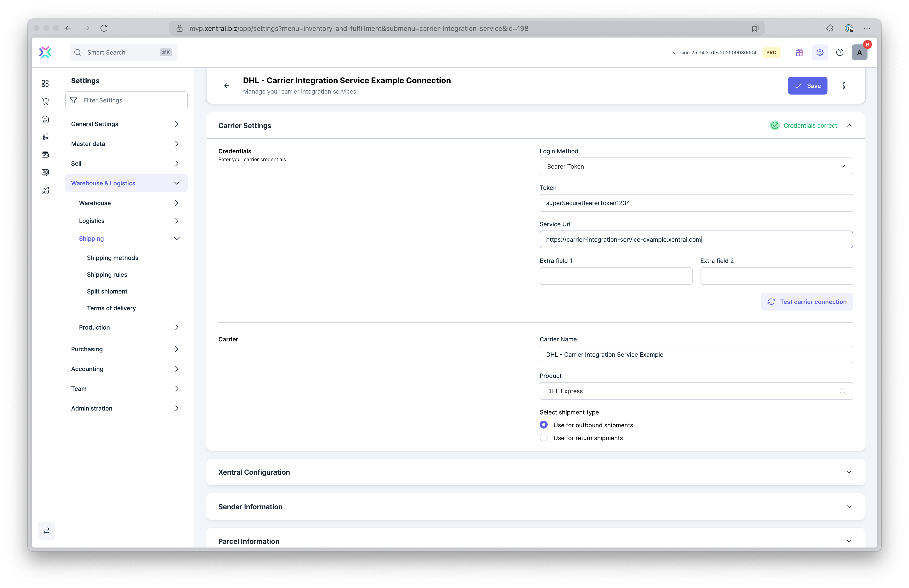Open Split shipment settings
Image resolution: width=909 pixels, height=588 pixels.
[107, 291]
